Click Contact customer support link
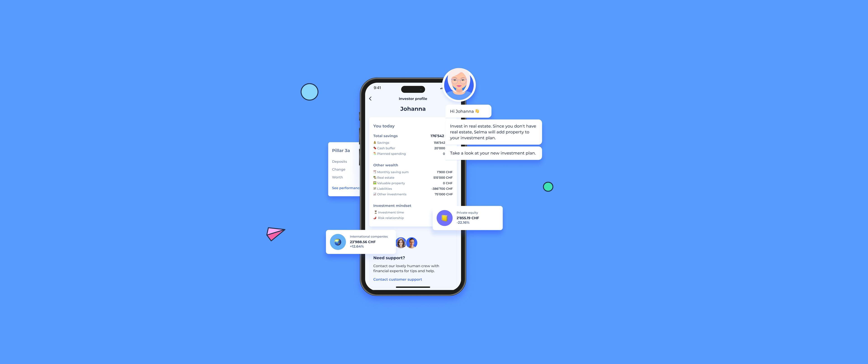This screenshot has height=364, width=868. point(397,279)
